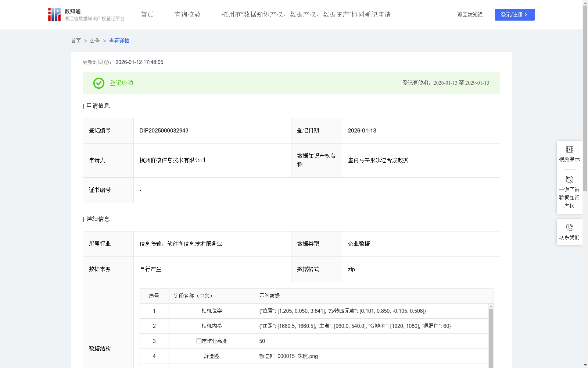This screenshot has width=588, height=368.
Task: Click the name 室内弓字形轨迹合成数据
Action: point(378,160)
